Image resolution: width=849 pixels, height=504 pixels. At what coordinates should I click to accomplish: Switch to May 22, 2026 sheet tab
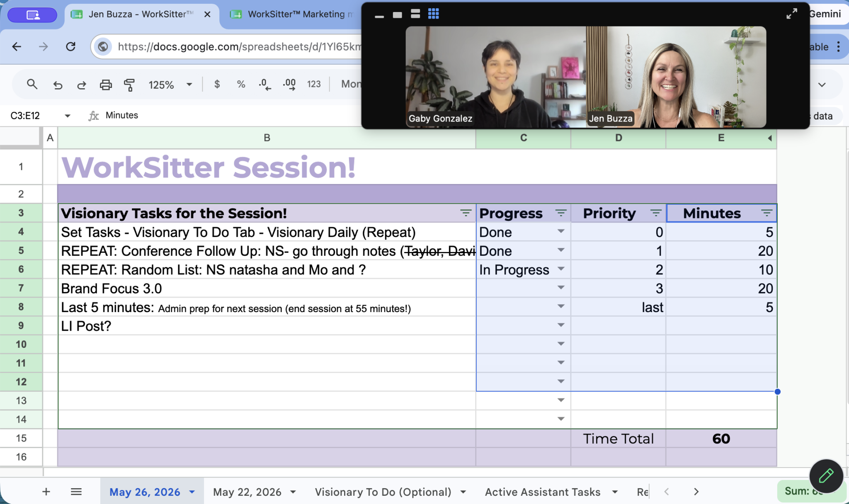tap(247, 492)
